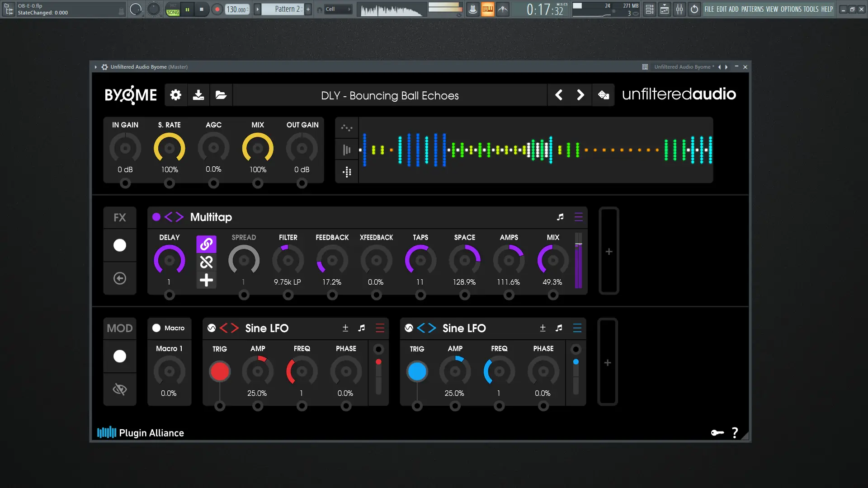The image size is (868, 488).
Task: Toggle MOD section visibility eye icon
Action: click(119, 389)
